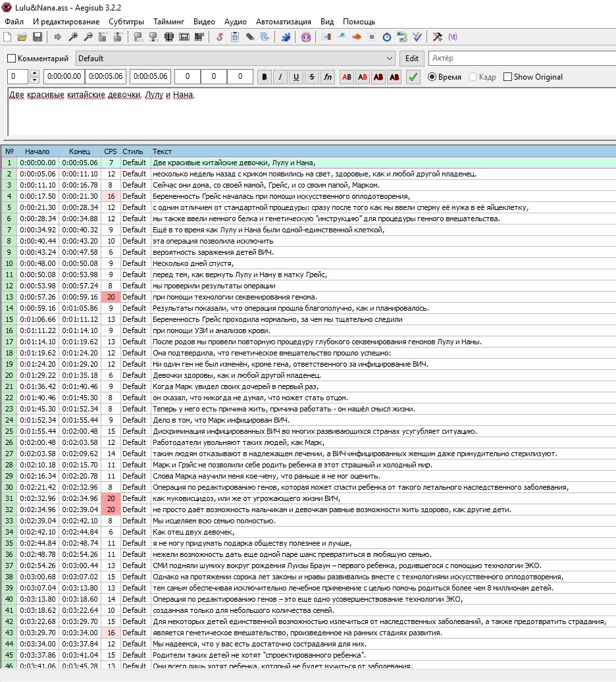This screenshot has width=616, height=682.
Task: Open Translation Assistant fish icon
Action: tap(357, 37)
